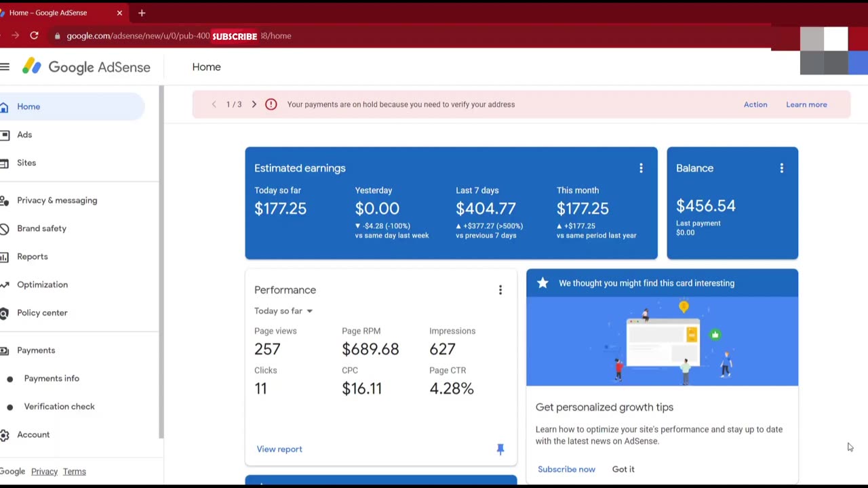Image resolution: width=868 pixels, height=488 pixels.
Task: Click the Brand safety sidebar icon
Action: click(4, 228)
